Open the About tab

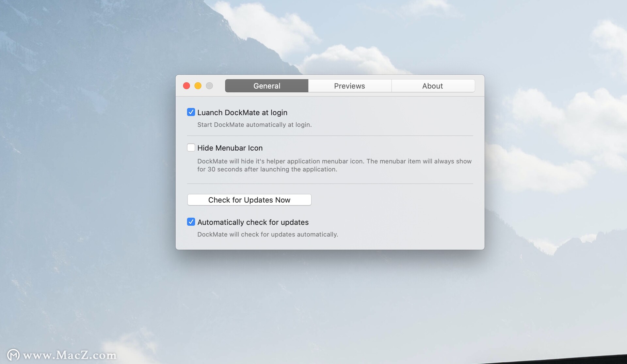pyautogui.click(x=433, y=86)
